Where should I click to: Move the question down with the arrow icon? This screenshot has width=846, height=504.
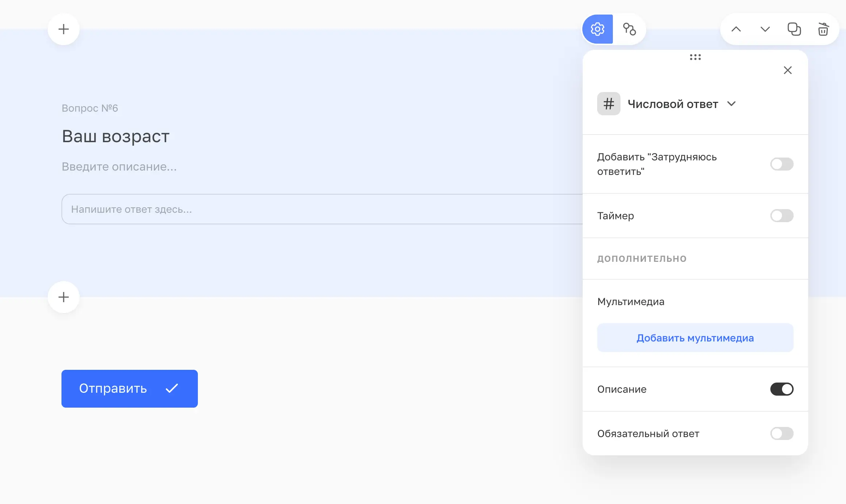click(x=765, y=29)
